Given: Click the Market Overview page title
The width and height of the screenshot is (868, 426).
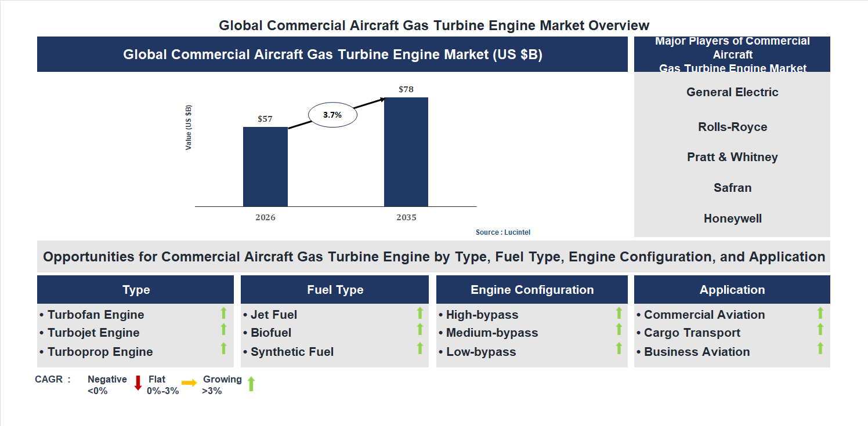Looking at the screenshot, I should pos(434,26).
